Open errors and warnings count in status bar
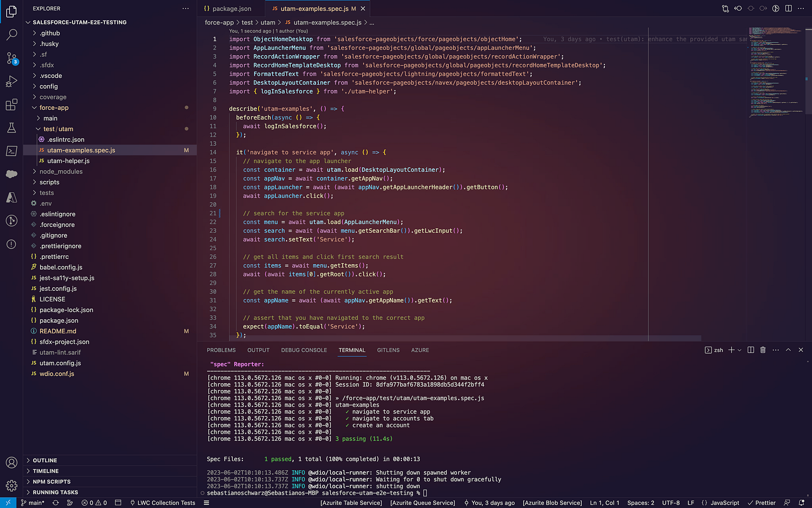The width and height of the screenshot is (812, 508). pyautogui.click(x=94, y=503)
